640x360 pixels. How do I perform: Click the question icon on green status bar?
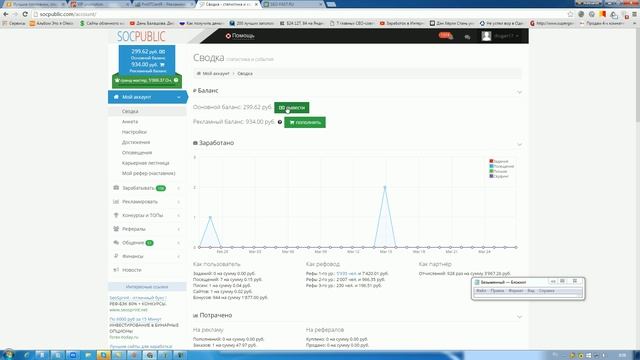(x=176, y=80)
